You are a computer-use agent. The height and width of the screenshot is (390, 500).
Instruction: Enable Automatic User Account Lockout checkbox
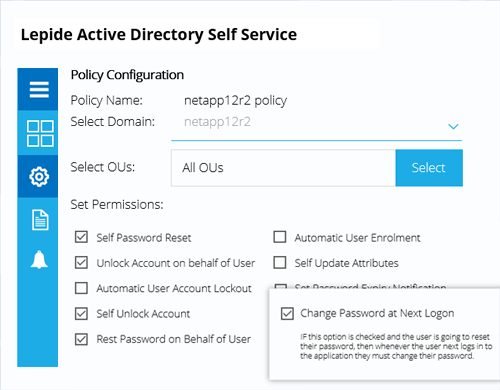click(81, 288)
